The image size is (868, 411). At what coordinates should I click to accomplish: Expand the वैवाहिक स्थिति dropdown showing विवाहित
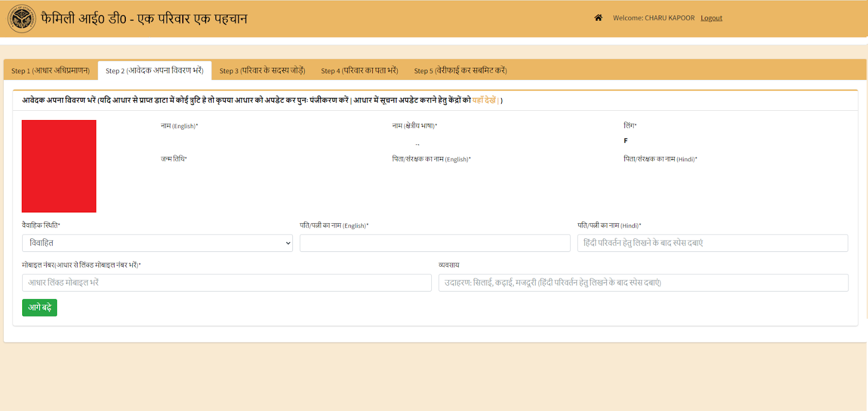point(157,243)
